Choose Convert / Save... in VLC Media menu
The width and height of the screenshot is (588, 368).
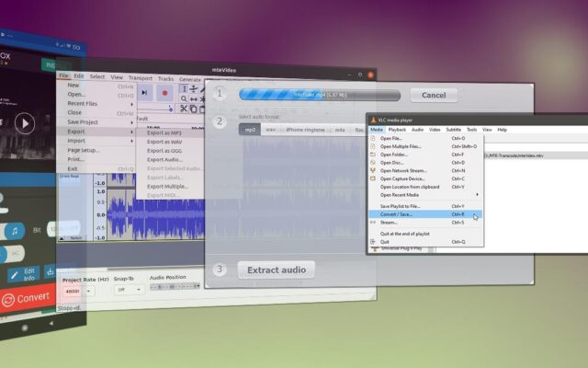tap(426, 214)
